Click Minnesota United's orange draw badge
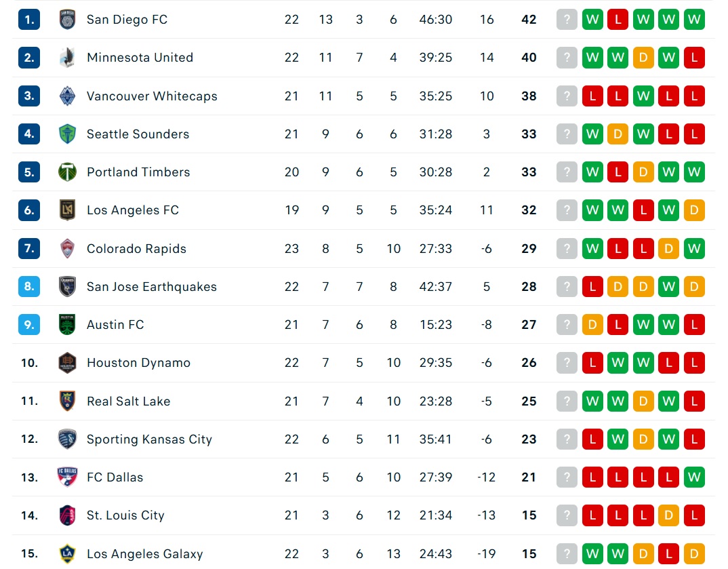The width and height of the screenshot is (728, 569). [x=643, y=58]
